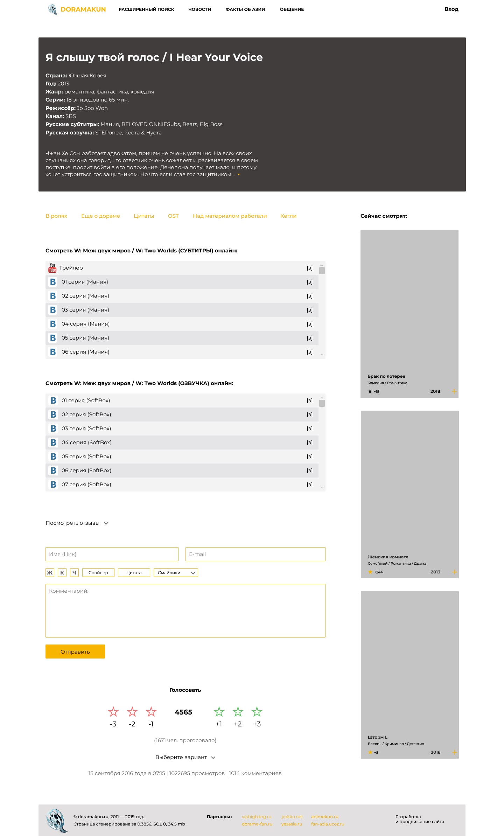Open the Смайлики dropdown
Image resolution: width=504 pixels, height=836 pixels.
(x=176, y=573)
